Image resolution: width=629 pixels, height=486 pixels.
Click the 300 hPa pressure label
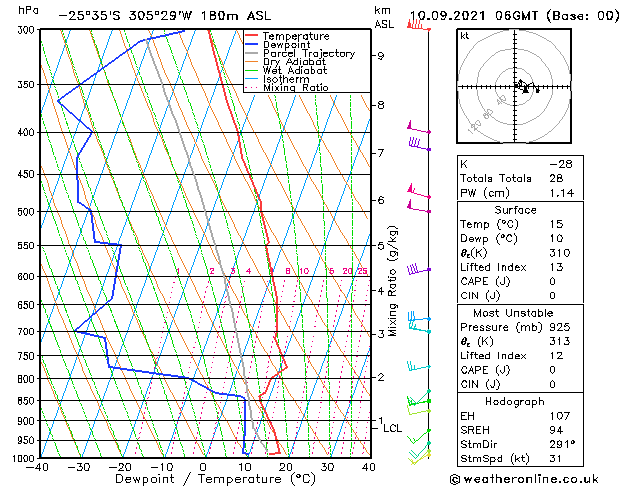point(28,30)
